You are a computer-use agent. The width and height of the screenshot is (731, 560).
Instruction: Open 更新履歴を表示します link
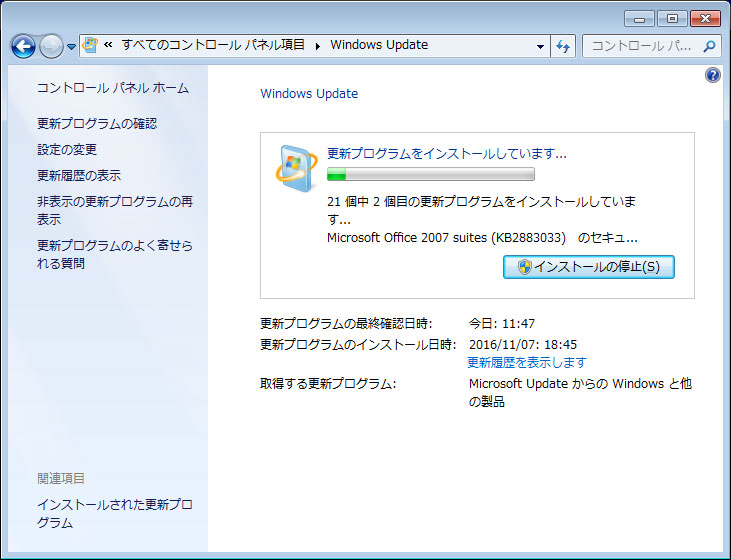(x=527, y=362)
